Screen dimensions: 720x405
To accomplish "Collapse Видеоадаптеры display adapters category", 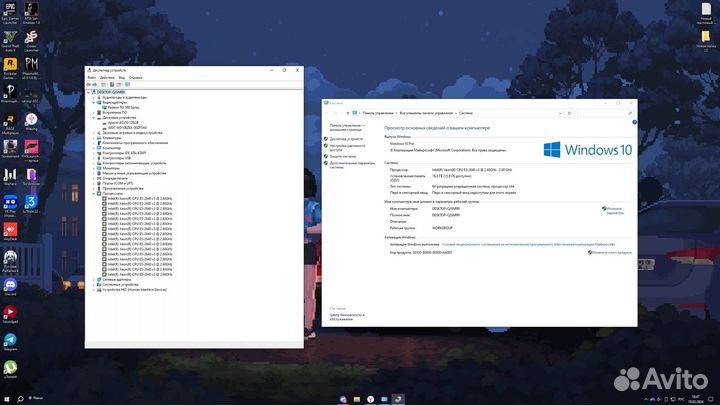I will click(94, 102).
